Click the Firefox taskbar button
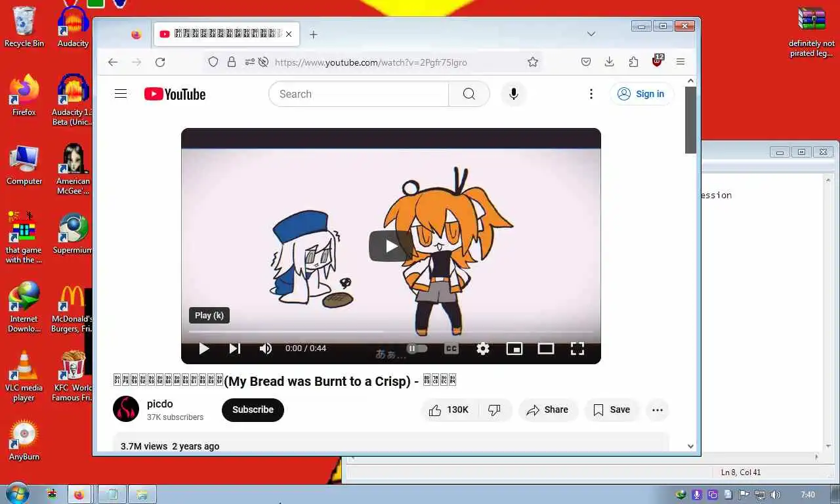Image resolution: width=840 pixels, height=504 pixels. tap(79, 494)
